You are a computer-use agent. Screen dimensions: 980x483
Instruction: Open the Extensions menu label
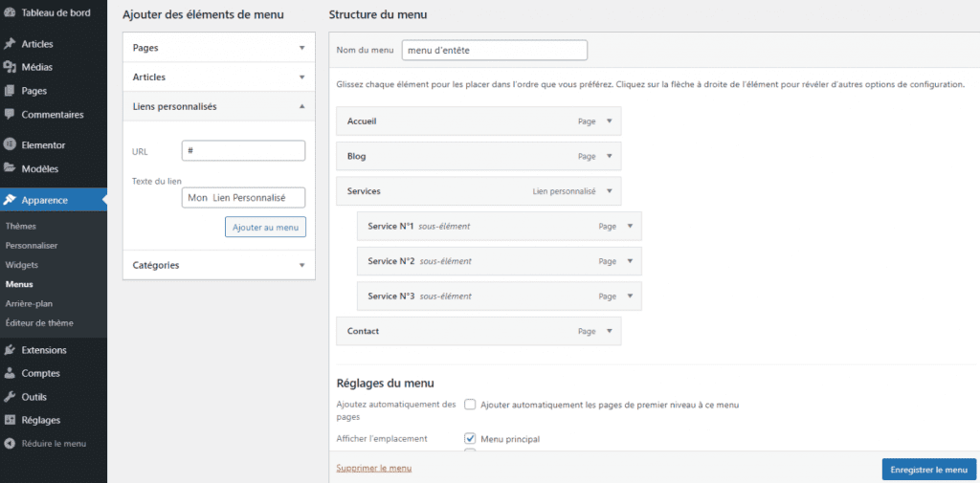pyautogui.click(x=44, y=350)
